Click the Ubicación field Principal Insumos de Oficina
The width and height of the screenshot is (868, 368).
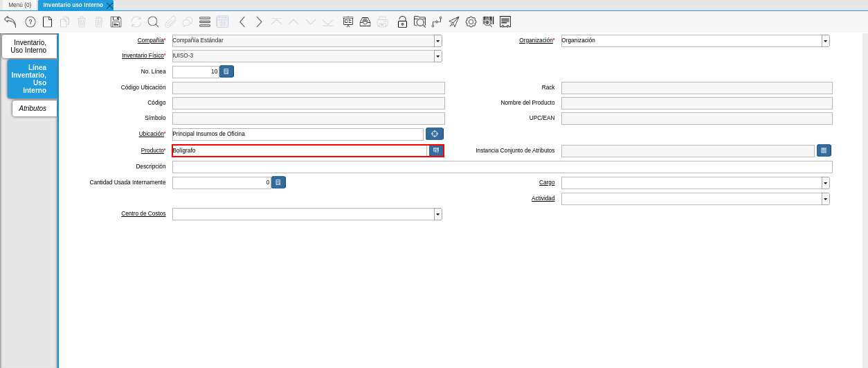point(298,134)
